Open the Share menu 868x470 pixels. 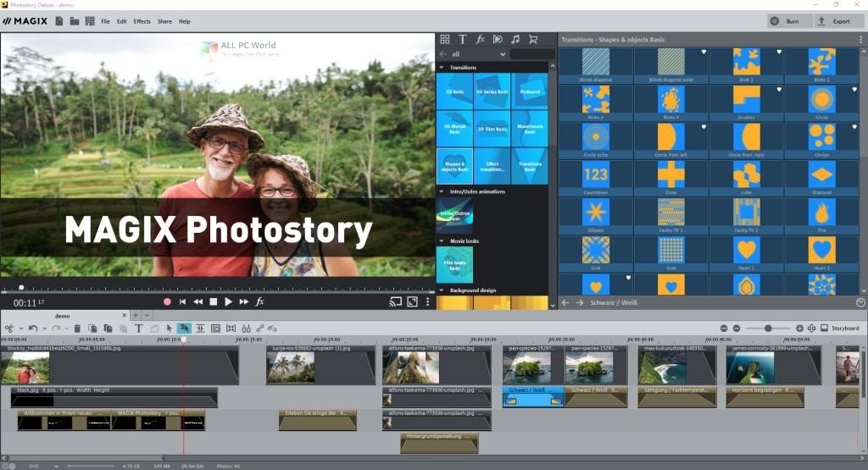point(164,21)
